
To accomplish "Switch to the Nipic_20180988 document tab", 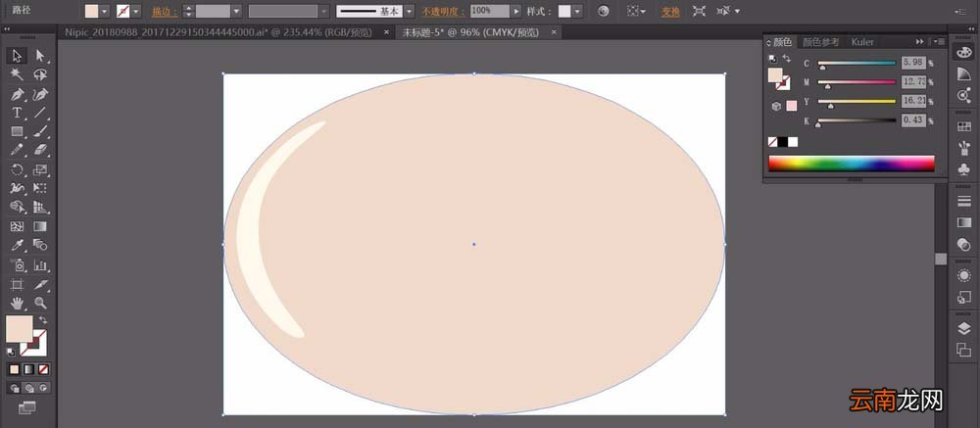I will click(x=219, y=32).
